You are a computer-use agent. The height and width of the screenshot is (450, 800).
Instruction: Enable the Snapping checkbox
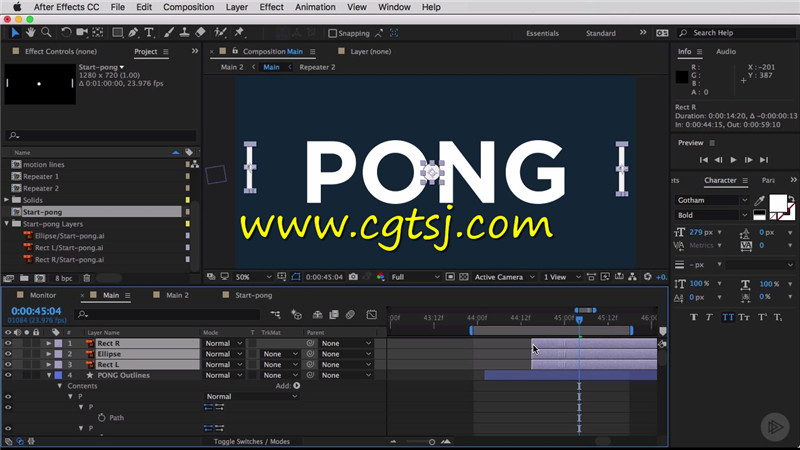point(333,33)
